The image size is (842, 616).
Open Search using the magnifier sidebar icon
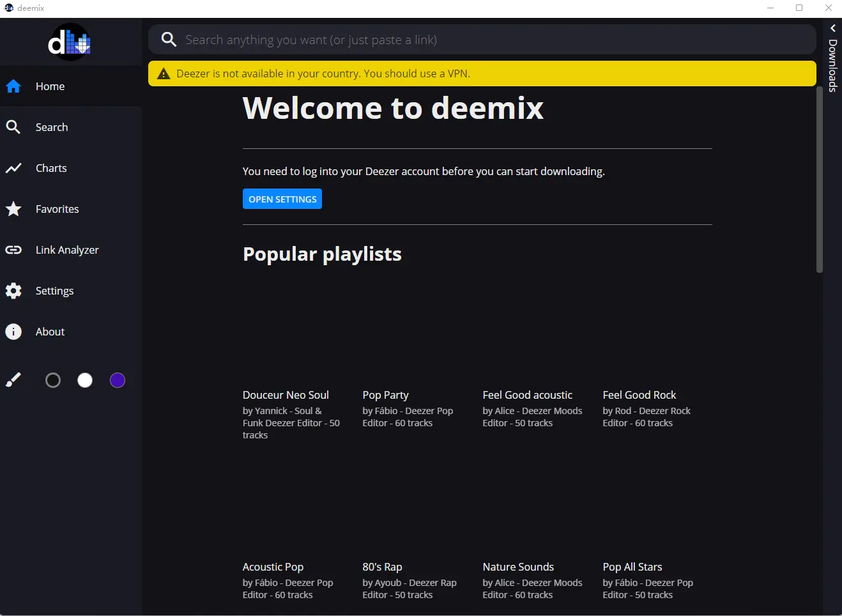point(13,127)
